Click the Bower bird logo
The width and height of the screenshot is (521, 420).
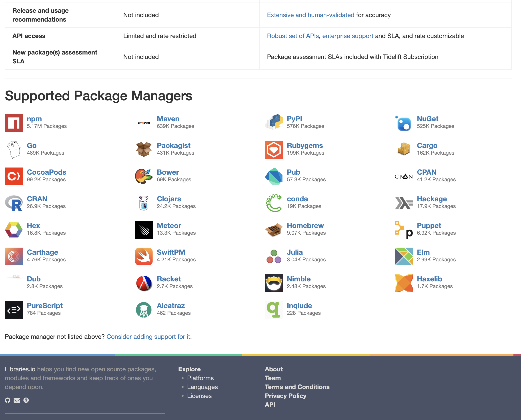pyautogui.click(x=144, y=176)
